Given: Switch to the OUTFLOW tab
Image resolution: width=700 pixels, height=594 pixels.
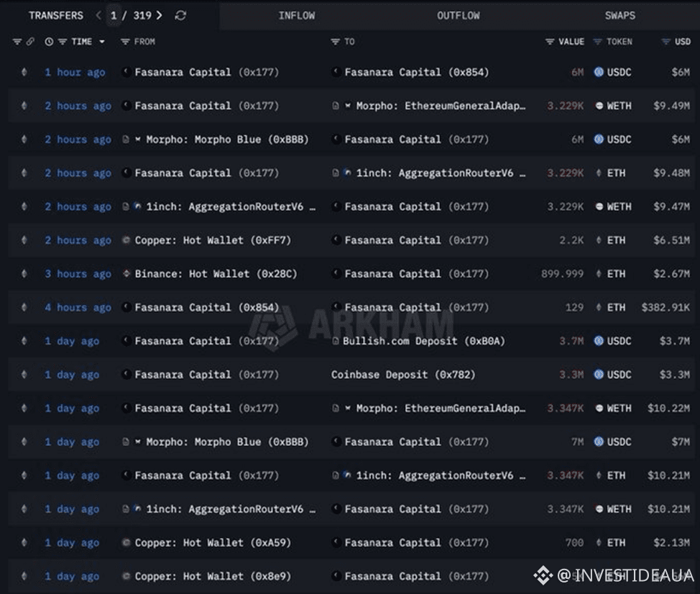Looking at the screenshot, I should coord(458,16).
